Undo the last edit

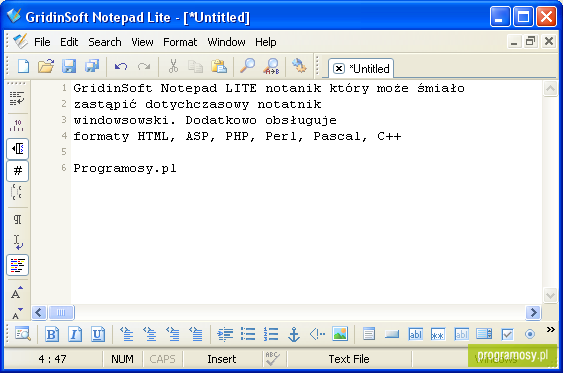tap(121, 66)
